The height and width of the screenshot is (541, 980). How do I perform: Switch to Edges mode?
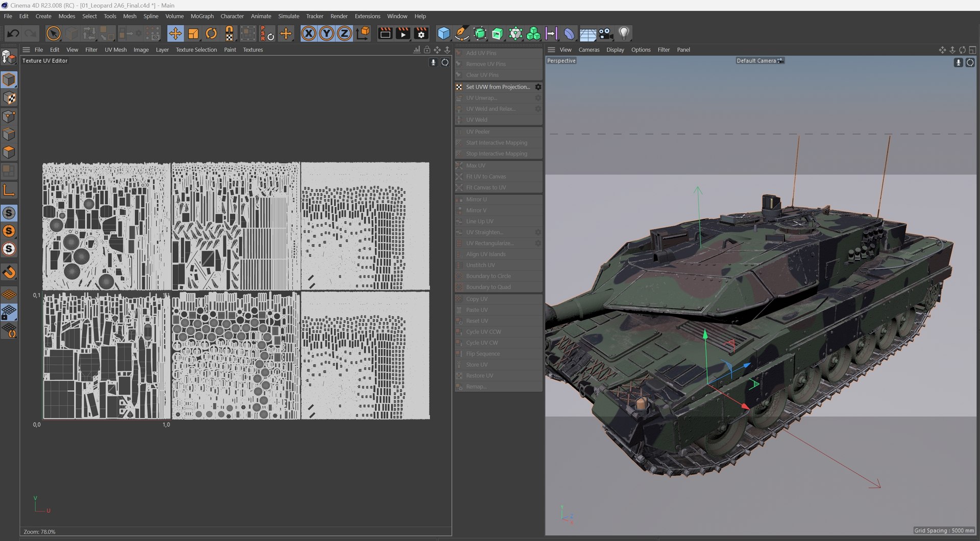click(x=9, y=134)
